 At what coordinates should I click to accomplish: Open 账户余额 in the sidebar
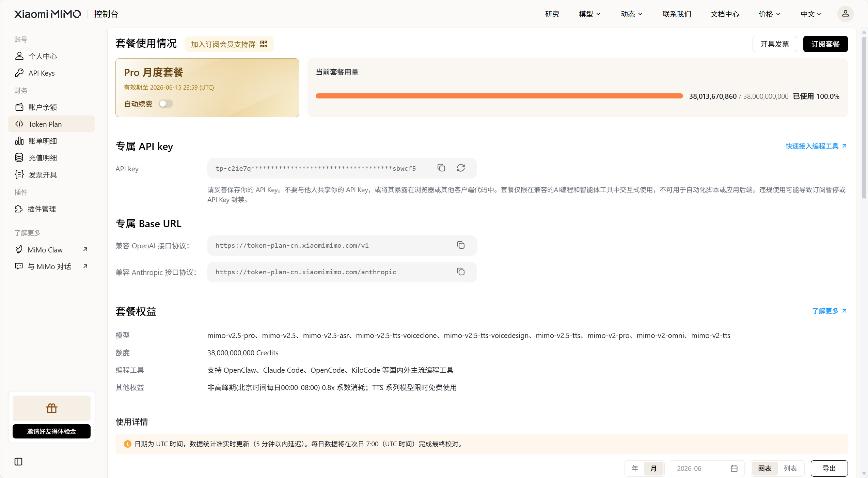(51, 107)
